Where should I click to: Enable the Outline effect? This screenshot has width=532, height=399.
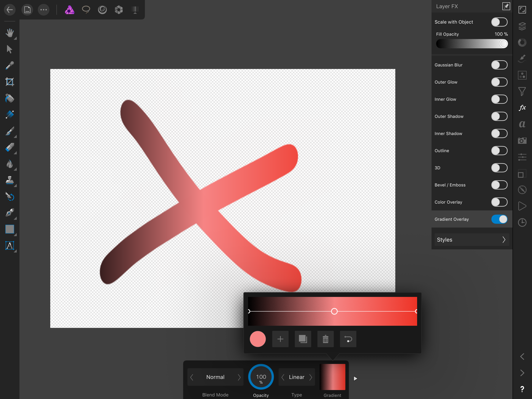499,151
